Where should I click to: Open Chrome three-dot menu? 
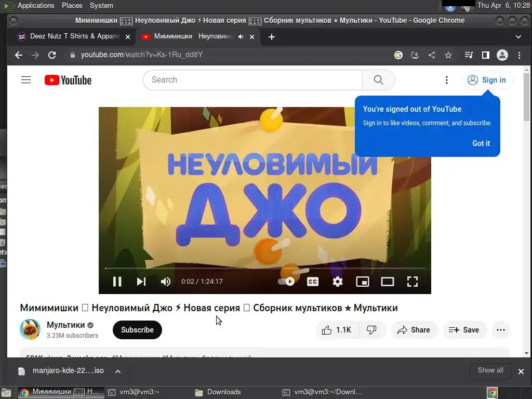point(519,55)
